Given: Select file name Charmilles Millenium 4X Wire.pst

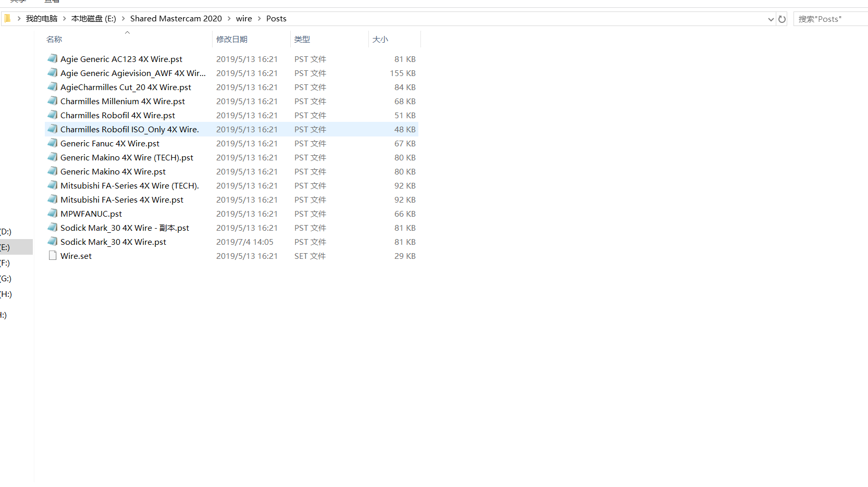Looking at the screenshot, I should click(122, 102).
